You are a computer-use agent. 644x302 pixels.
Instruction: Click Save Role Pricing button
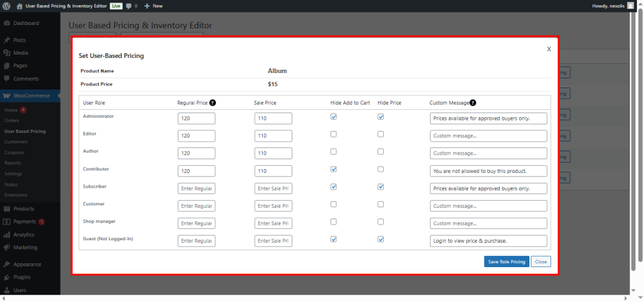tap(506, 262)
